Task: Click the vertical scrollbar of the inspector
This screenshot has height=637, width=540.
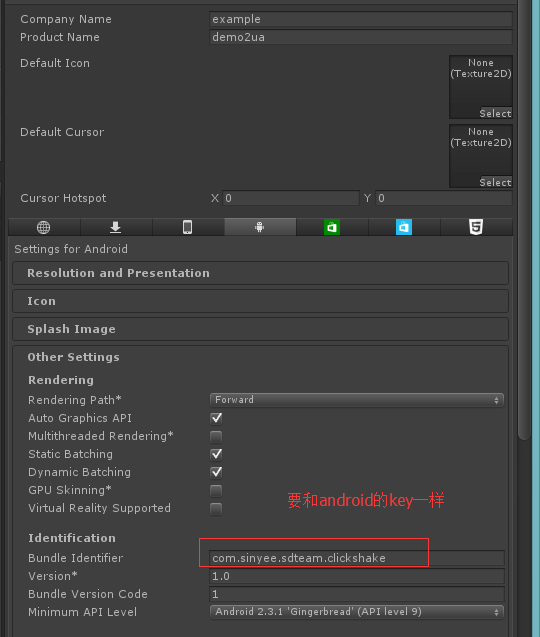Action: [x=525, y=219]
